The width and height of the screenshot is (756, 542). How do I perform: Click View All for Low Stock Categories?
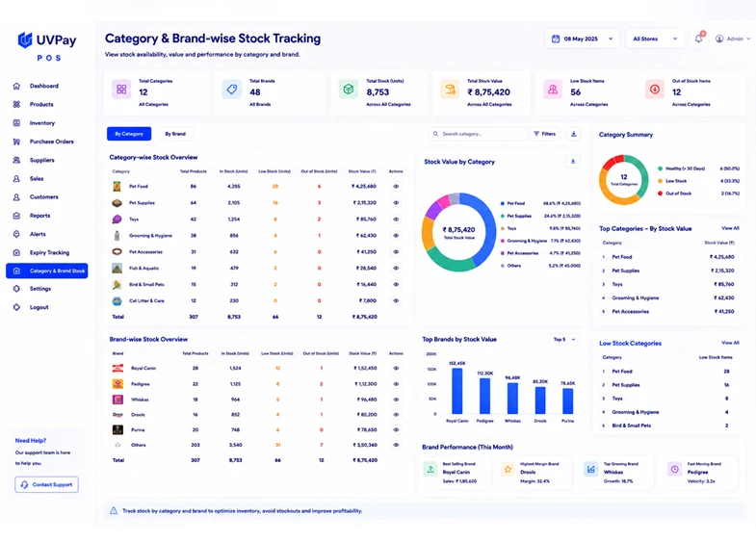point(730,343)
